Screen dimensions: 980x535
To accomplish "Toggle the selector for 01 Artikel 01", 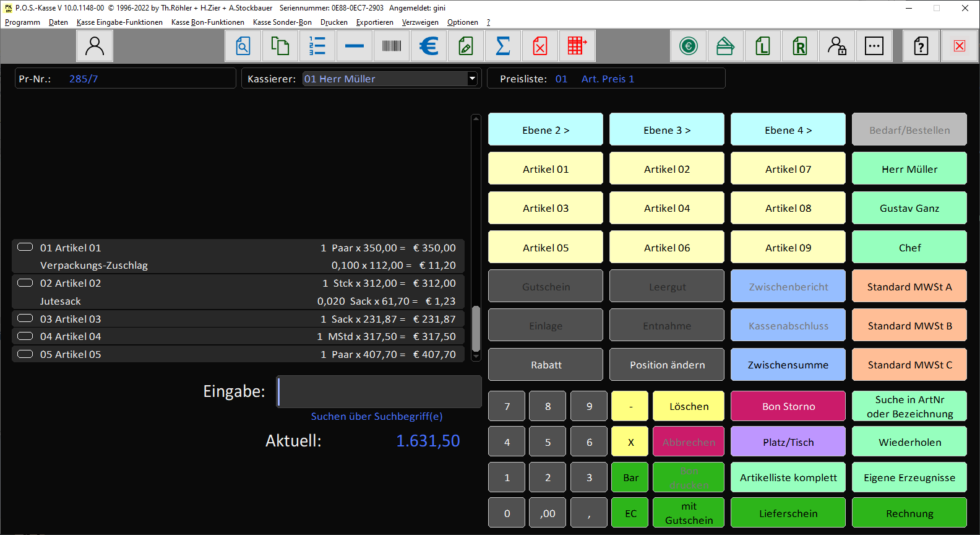I will pos(25,247).
